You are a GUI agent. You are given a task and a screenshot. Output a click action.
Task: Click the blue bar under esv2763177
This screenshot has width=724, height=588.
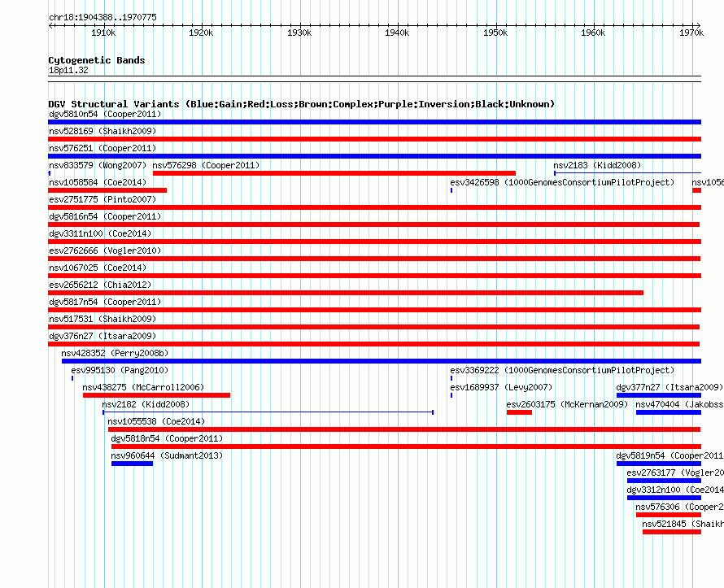coord(664,481)
